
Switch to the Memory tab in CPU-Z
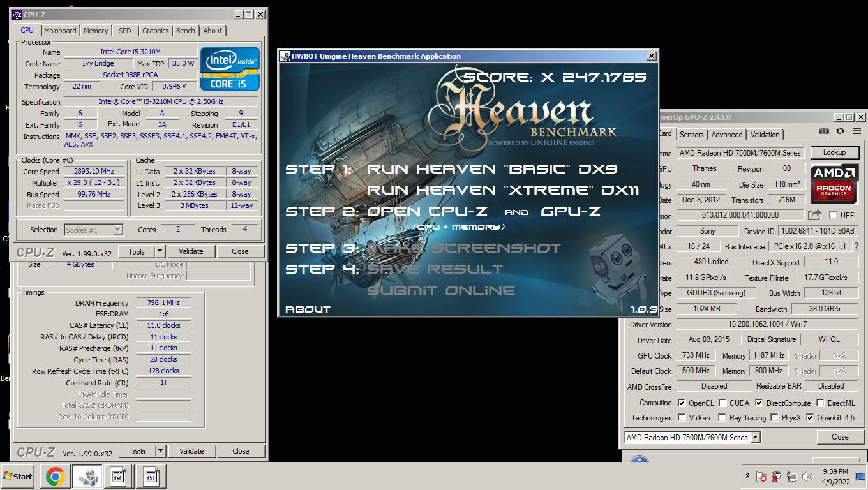click(96, 31)
